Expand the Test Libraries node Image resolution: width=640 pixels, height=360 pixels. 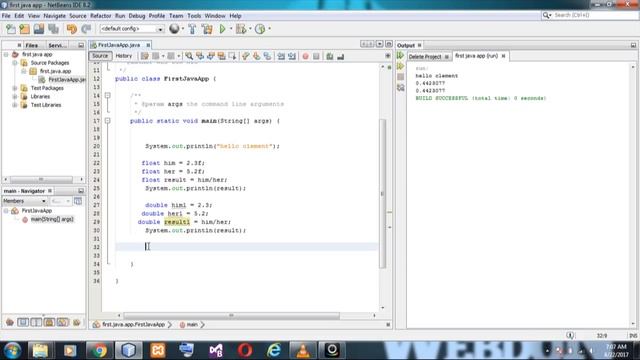[15, 105]
